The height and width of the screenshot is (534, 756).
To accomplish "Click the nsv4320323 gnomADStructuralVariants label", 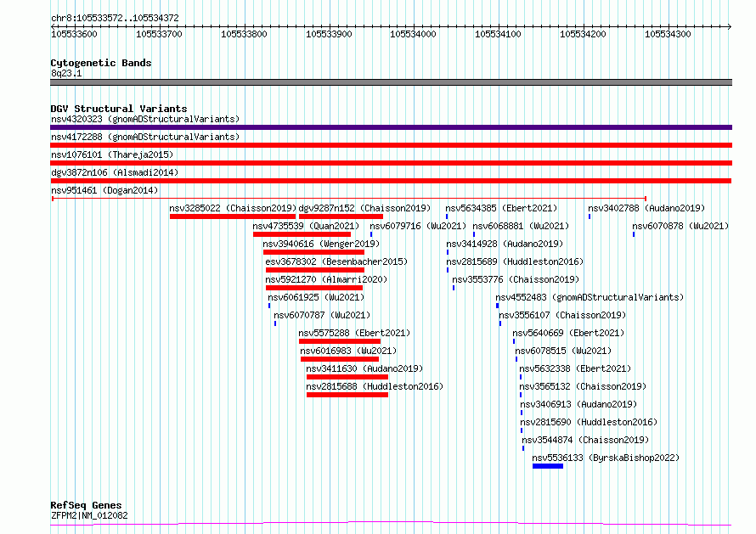I will tap(145, 119).
